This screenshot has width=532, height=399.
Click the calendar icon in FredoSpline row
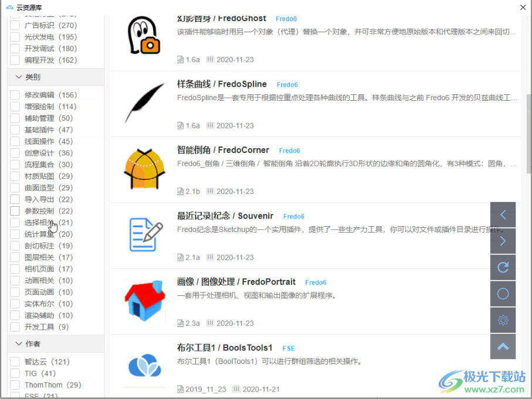(211, 125)
